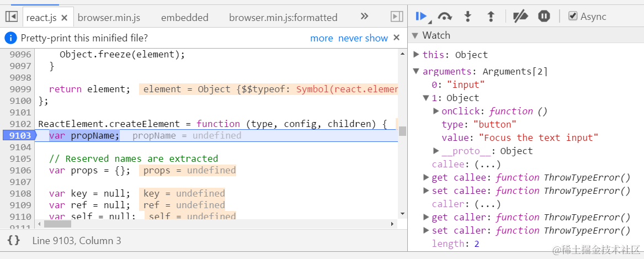Resume script execution

tap(422, 17)
